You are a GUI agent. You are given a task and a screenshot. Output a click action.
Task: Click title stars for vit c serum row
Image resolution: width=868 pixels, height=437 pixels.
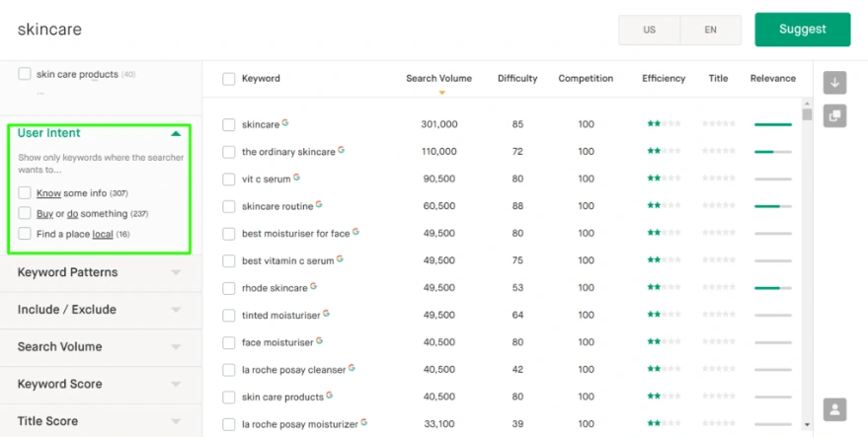coord(719,179)
